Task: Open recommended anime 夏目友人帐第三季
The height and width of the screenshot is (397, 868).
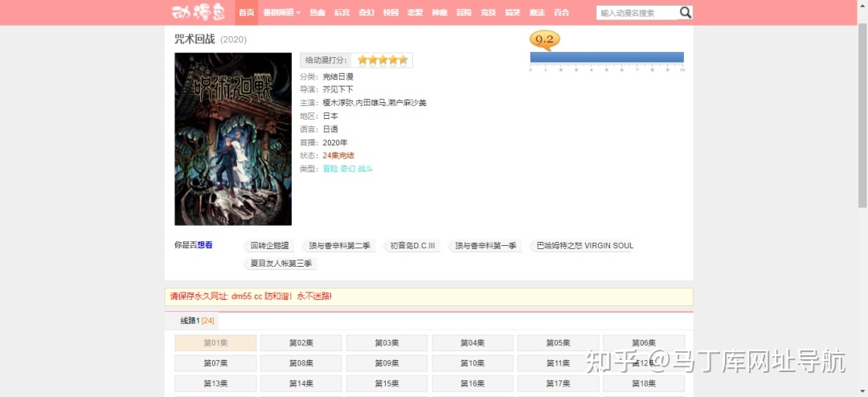Action: pos(280,264)
